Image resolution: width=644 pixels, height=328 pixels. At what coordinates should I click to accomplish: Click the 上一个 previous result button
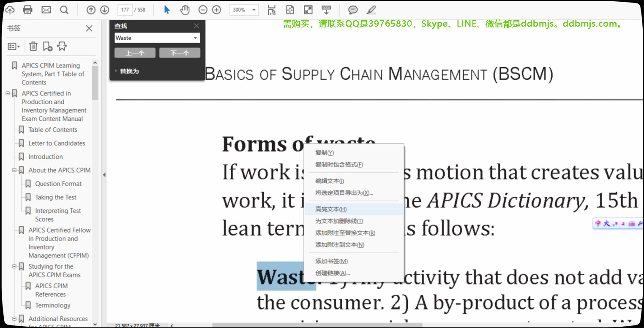[x=135, y=53]
